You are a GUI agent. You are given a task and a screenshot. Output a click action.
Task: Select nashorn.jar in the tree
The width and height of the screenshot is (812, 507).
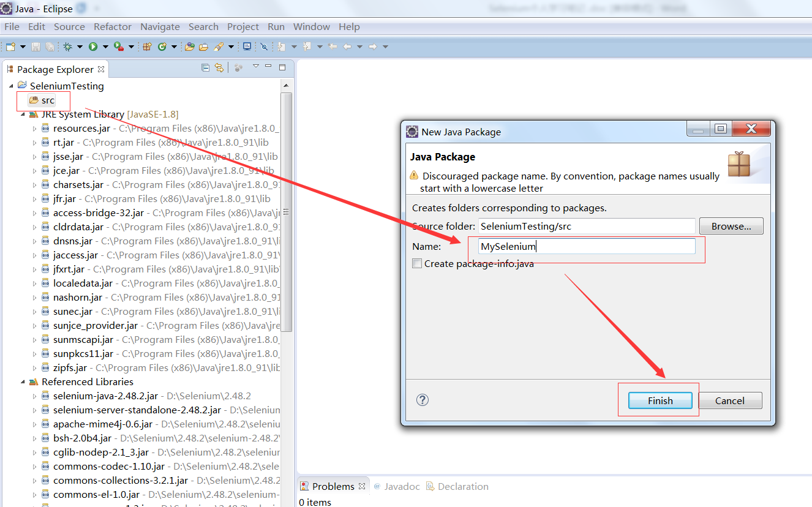point(78,298)
